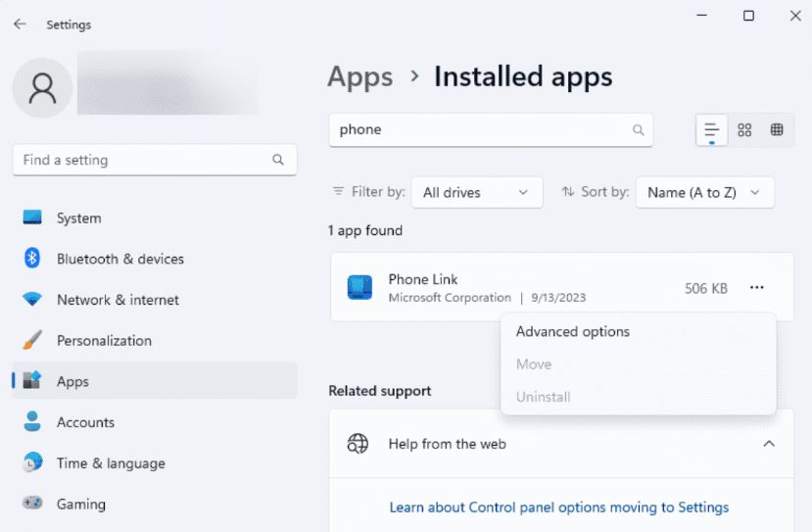Open System settings
Image resolution: width=812 pixels, height=532 pixels.
[155, 218]
